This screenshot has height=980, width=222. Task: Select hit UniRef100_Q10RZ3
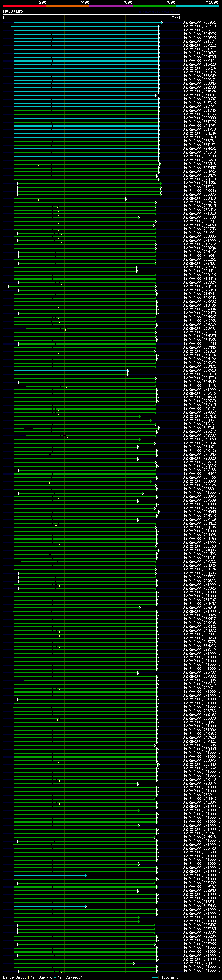point(199,65)
